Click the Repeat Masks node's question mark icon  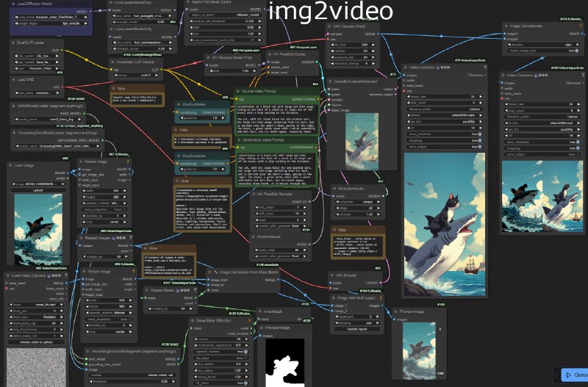pos(195,290)
